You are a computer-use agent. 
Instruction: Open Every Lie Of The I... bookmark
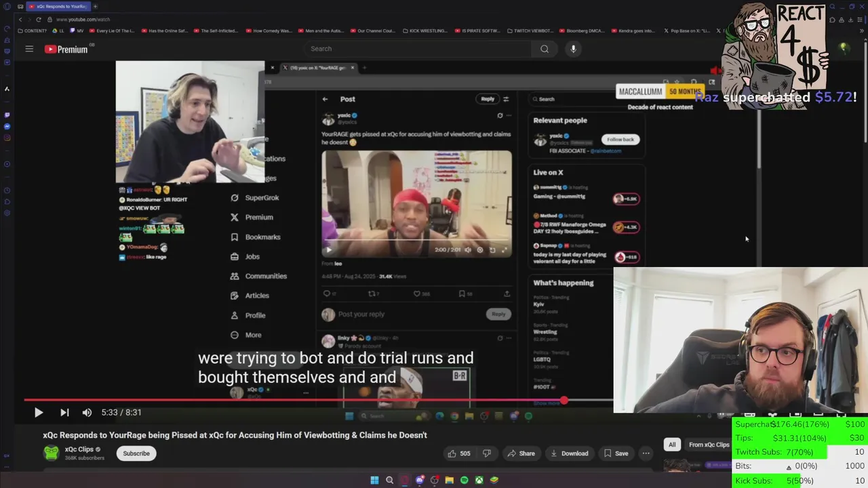[x=113, y=30]
